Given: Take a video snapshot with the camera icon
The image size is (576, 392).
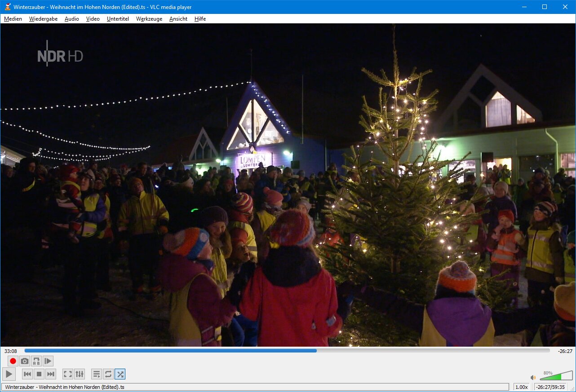Looking at the screenshot, I should coord(25,361).
